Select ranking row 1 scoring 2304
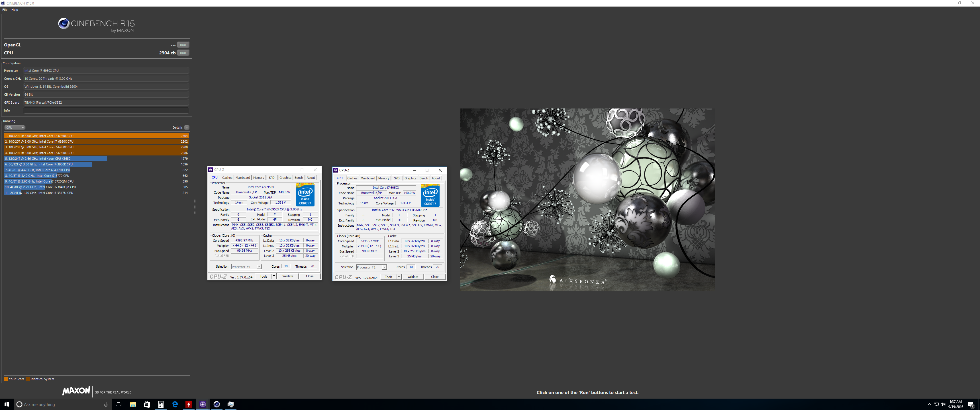The image size is (980, 410). tap(97, 136)
